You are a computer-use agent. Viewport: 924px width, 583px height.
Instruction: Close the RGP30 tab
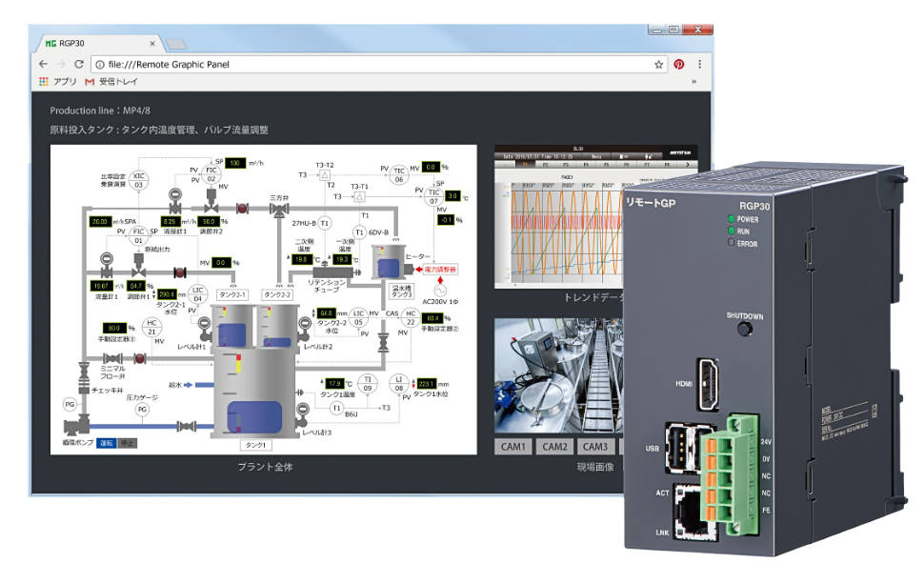pyautogui.click(x=152, y=44)
